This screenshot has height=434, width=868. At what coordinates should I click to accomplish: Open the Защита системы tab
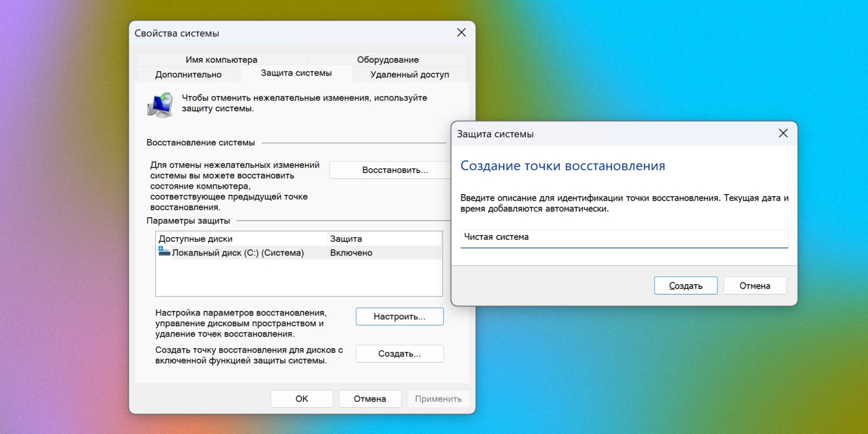(296, 73)
